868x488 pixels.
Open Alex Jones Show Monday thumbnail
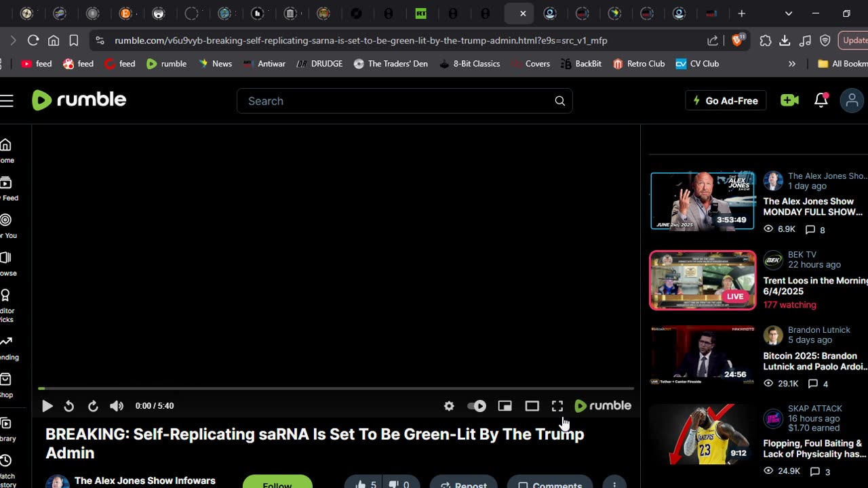coord(703,201)
